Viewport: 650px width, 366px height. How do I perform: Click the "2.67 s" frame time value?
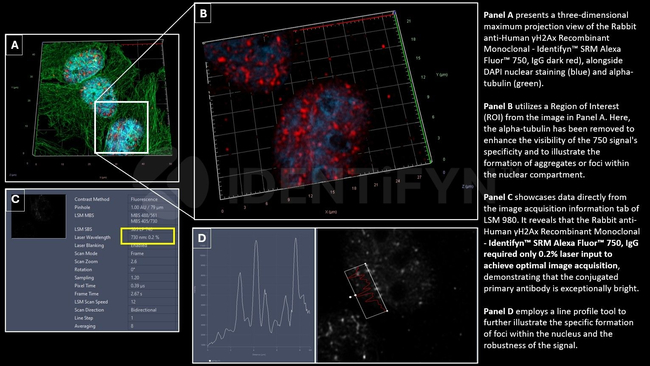(137, 294)
